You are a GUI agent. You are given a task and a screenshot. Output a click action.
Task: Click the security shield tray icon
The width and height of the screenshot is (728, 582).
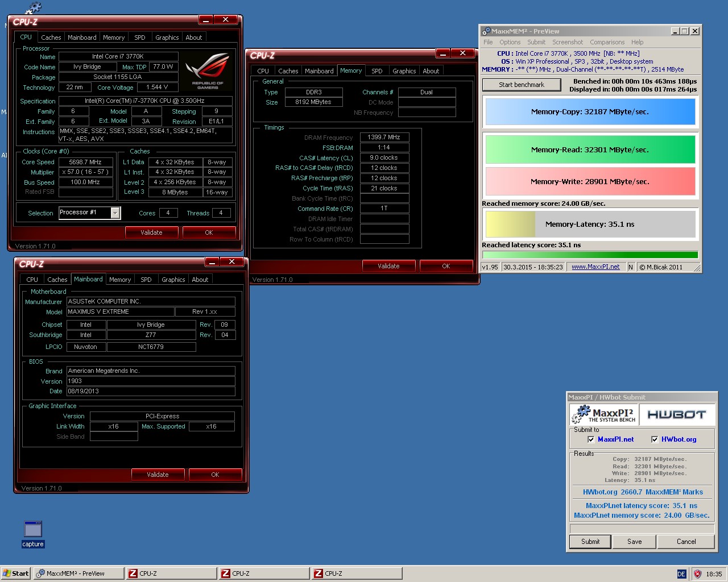click(697, 573)
